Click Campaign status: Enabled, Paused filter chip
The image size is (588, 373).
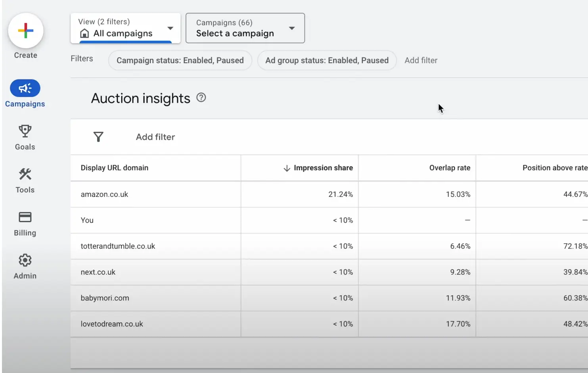(180, 60)
